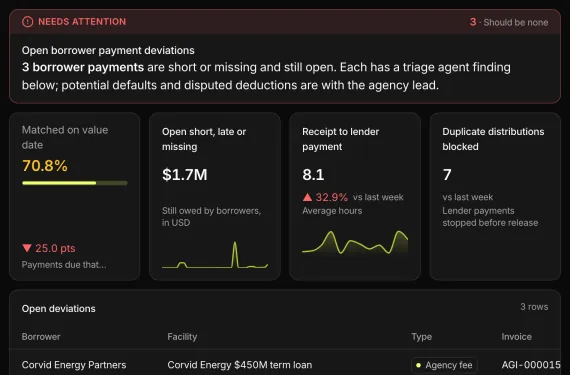Image resolution: width=570 pixels, height=375 pixels.
Task: Click 'Receipt to lender payment' card title
Action: (341, 139)
